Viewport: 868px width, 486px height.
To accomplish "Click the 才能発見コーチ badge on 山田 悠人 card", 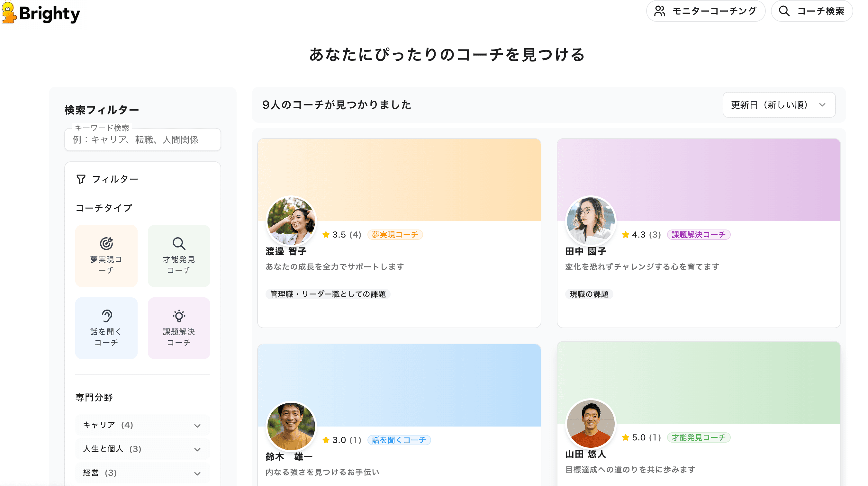I will click(699, 437).
